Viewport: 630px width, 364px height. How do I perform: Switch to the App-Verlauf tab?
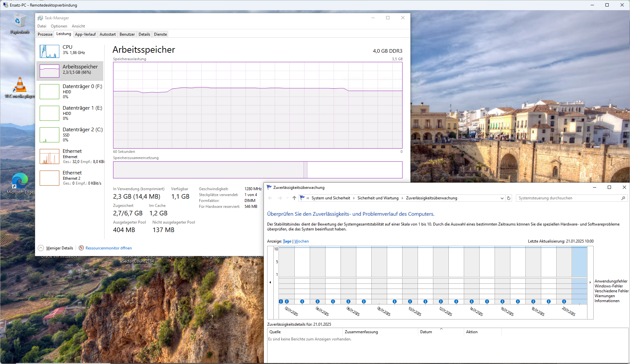tap(85, 34)
